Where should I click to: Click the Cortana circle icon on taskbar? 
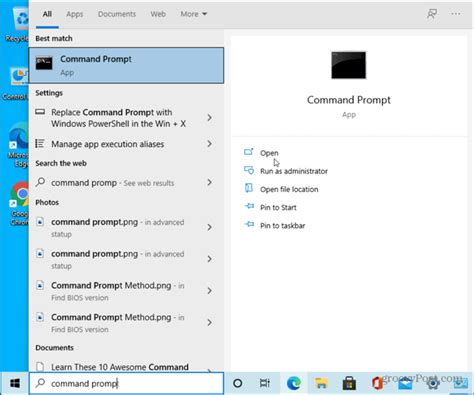pos(238,383)
